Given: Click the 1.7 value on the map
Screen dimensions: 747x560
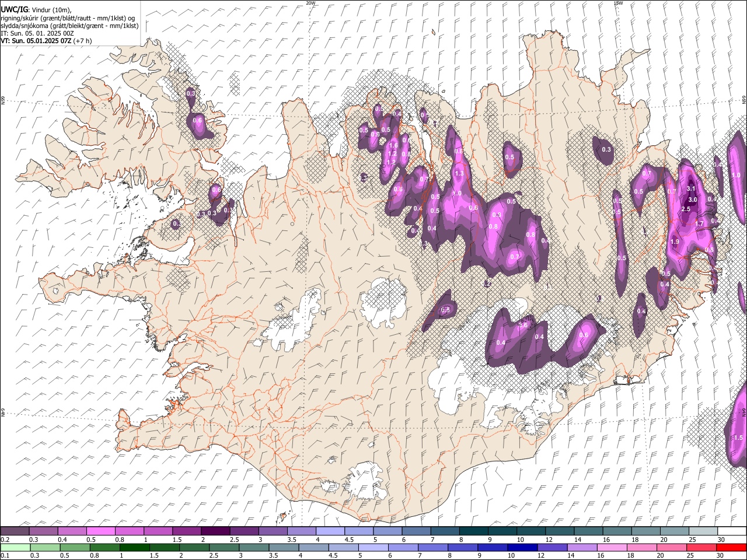Looking at the screenshot, I should click(x=700, y=223).
